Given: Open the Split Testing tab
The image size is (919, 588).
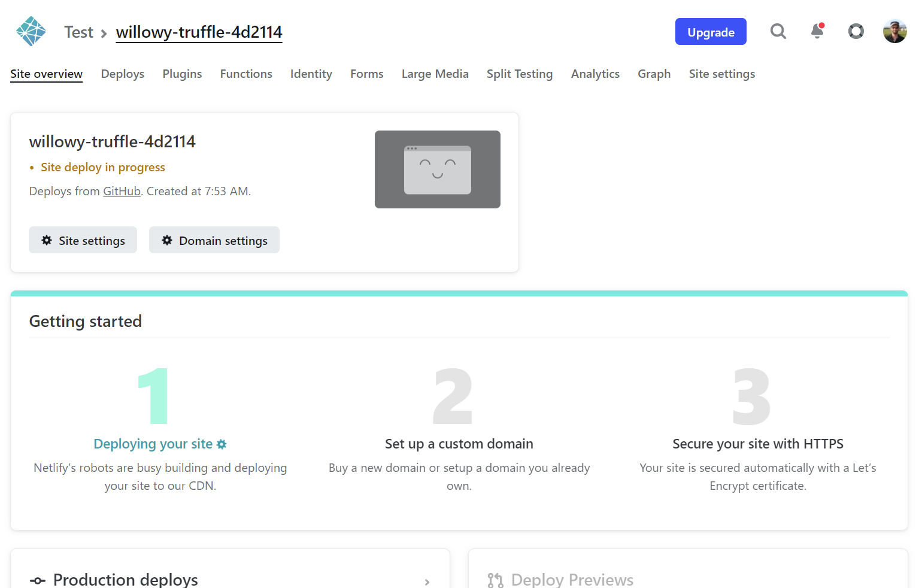Looking at the screenshot, I should pyautogui.click(x=520, y=74).
